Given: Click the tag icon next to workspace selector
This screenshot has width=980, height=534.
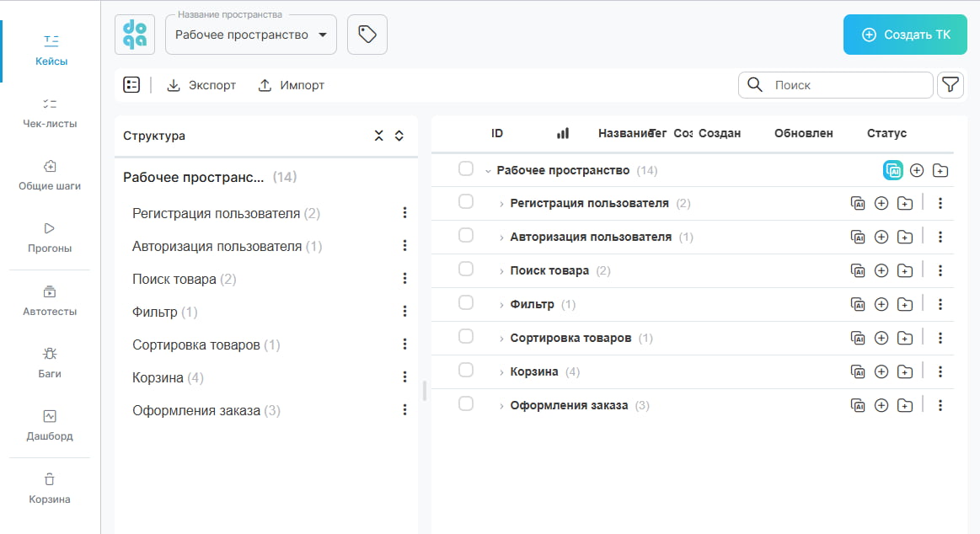Looking at the screenshot, I should pos(367,34).
